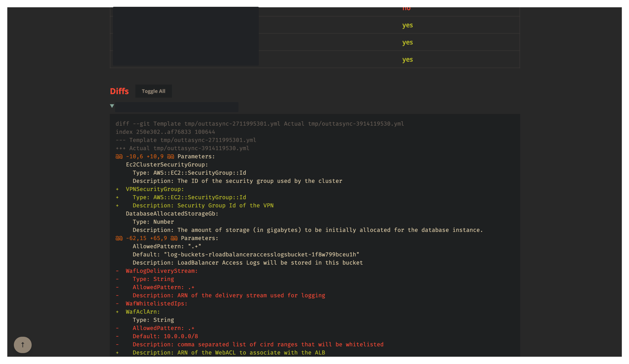Click the last 'yes' status value
This screenshot has width=629, height=364.
coord(407,60)
